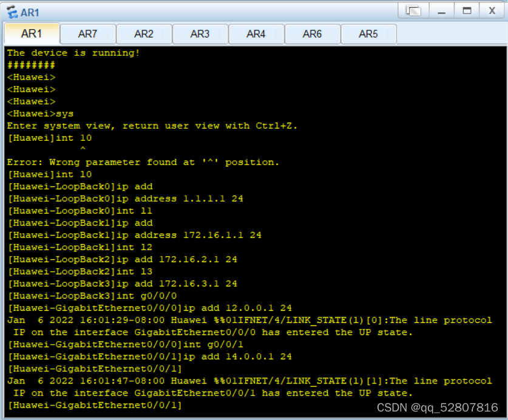Image resolution: width=508 pixels, height=420 pixels.
Task: Click the 'ip add 172.16.3.1 24' line
Action: tap(123, 283)
